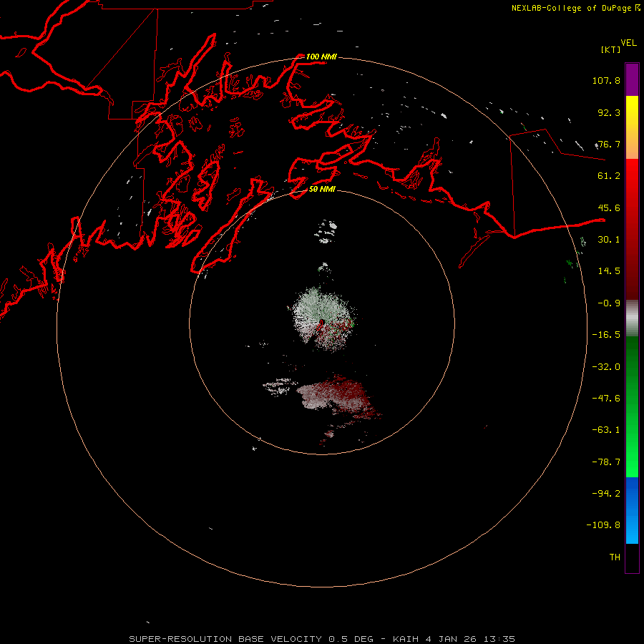Click the -47.6 legend value
Image resolution: width=644 pixels, height=644 pixels.
click(606, 399)
